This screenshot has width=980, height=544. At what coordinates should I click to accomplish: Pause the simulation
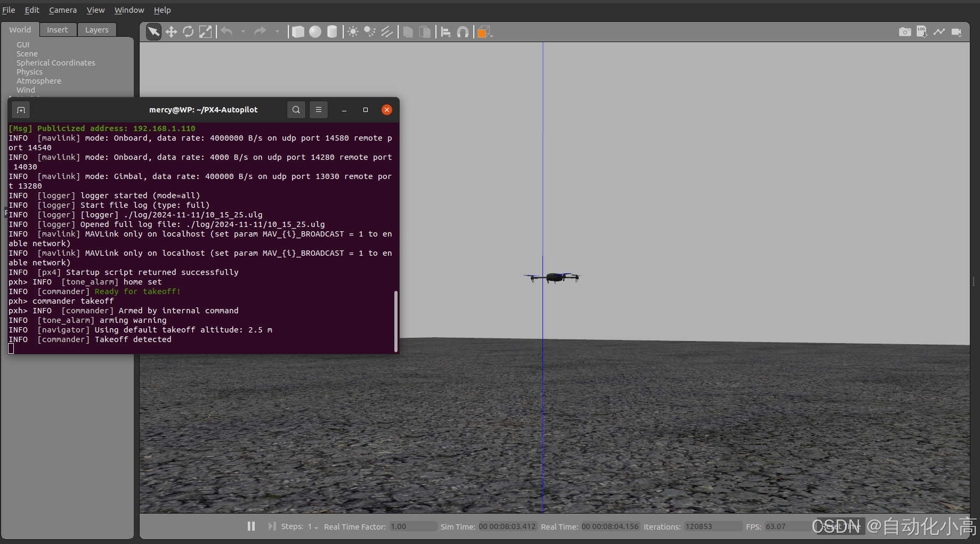tap(252, 526)
